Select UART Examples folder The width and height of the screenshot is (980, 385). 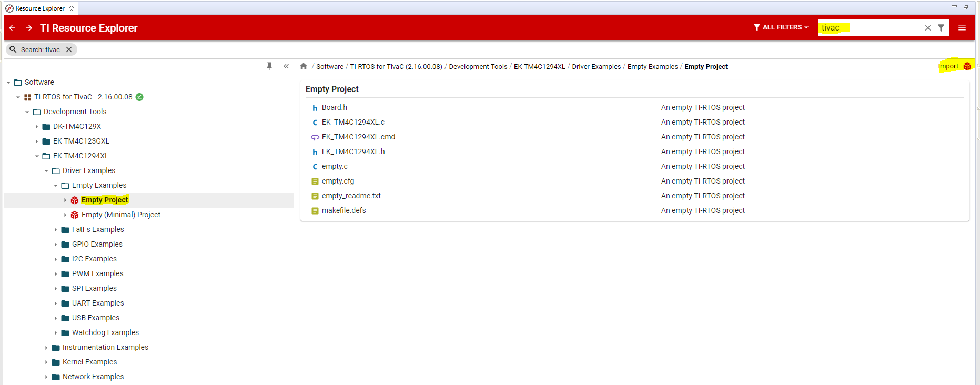point(98,303)
